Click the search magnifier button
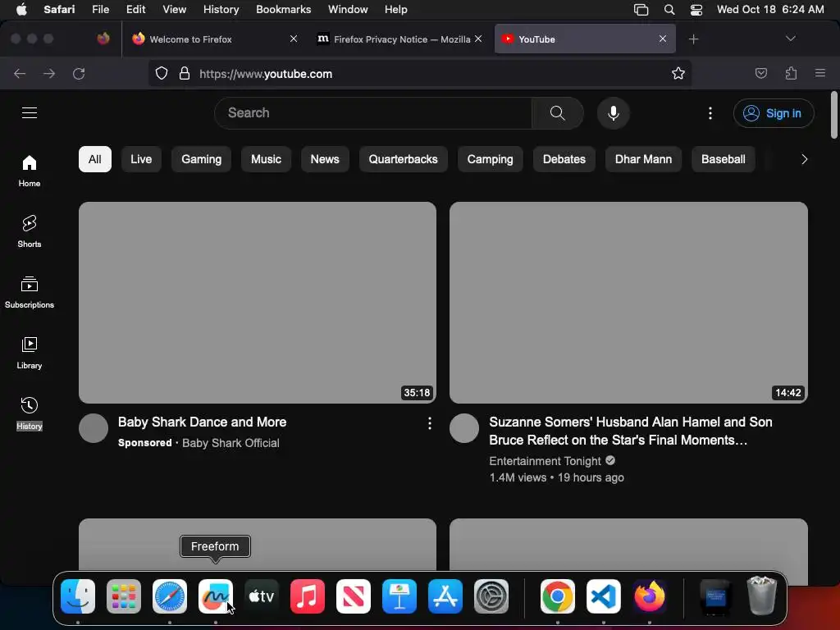 coord(557,113)
